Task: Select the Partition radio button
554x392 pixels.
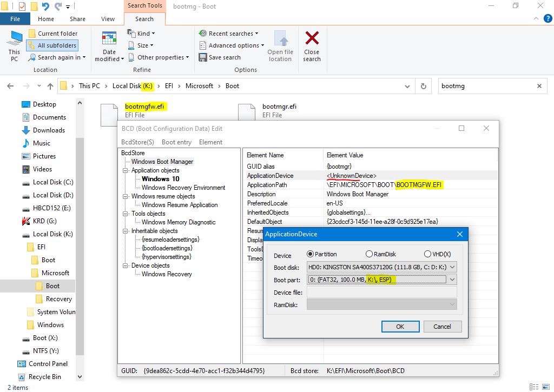Action: pos(311,254)
